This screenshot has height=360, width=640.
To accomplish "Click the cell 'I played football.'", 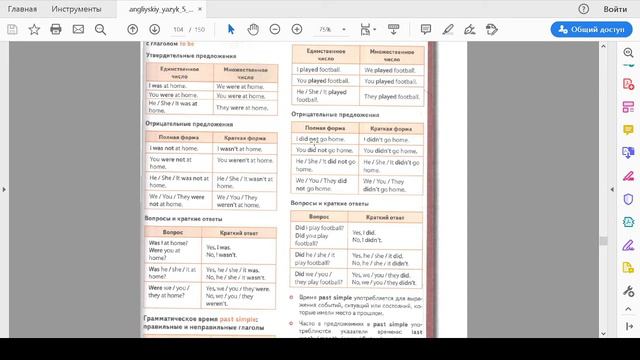I will 326,70.
